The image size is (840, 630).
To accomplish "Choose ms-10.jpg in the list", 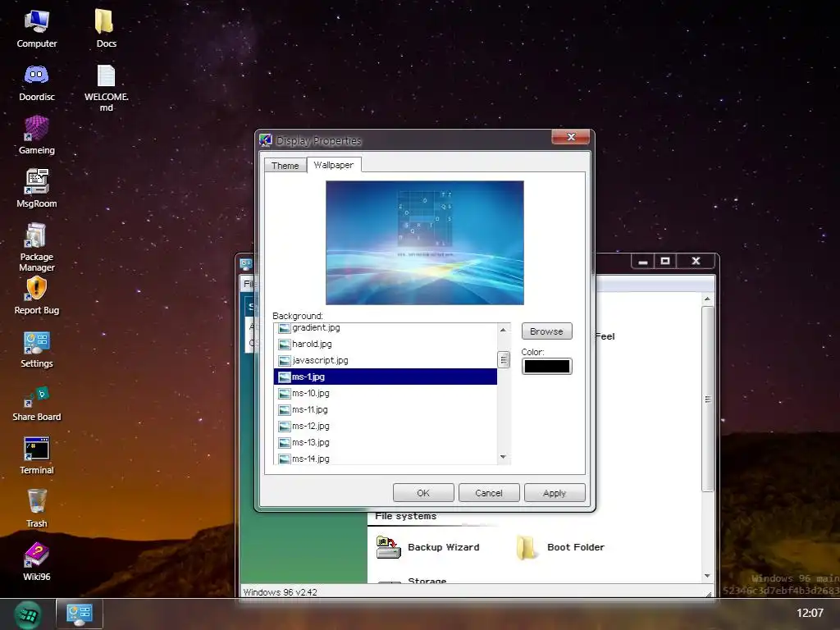I will [x=386, y=393].
